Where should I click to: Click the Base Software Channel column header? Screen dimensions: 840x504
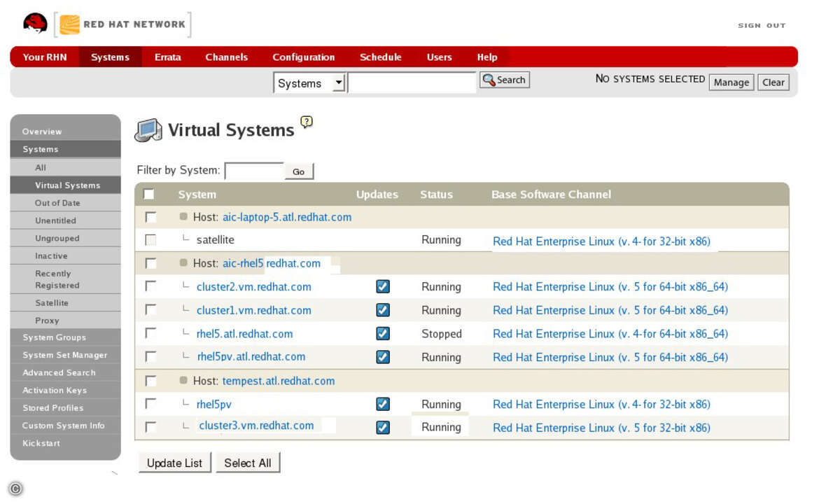552,195
